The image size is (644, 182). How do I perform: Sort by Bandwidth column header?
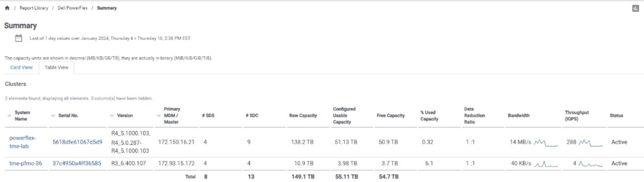(x=519, y=116)
